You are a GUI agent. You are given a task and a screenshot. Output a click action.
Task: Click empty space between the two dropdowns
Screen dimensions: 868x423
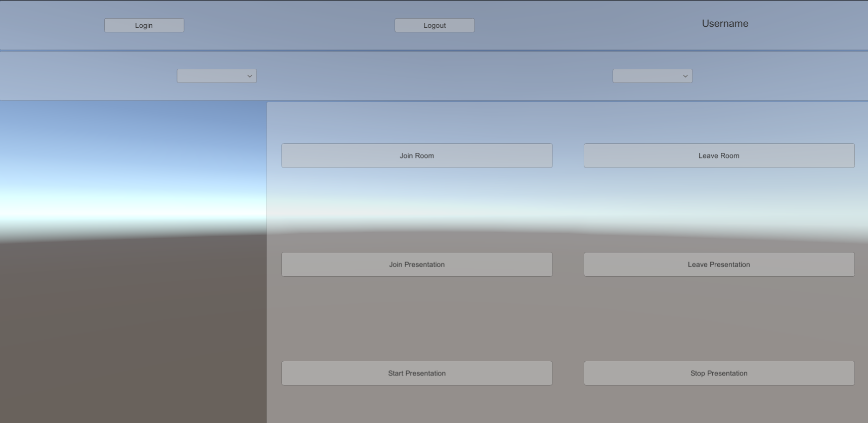[435, 76]
